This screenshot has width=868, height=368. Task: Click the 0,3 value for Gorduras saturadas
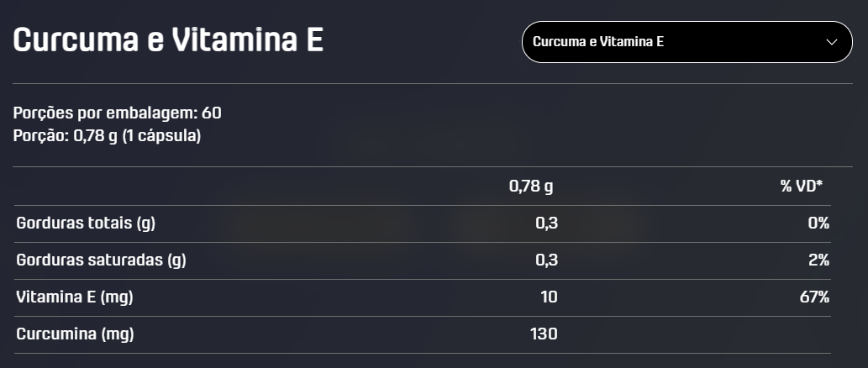click(547, 260)
